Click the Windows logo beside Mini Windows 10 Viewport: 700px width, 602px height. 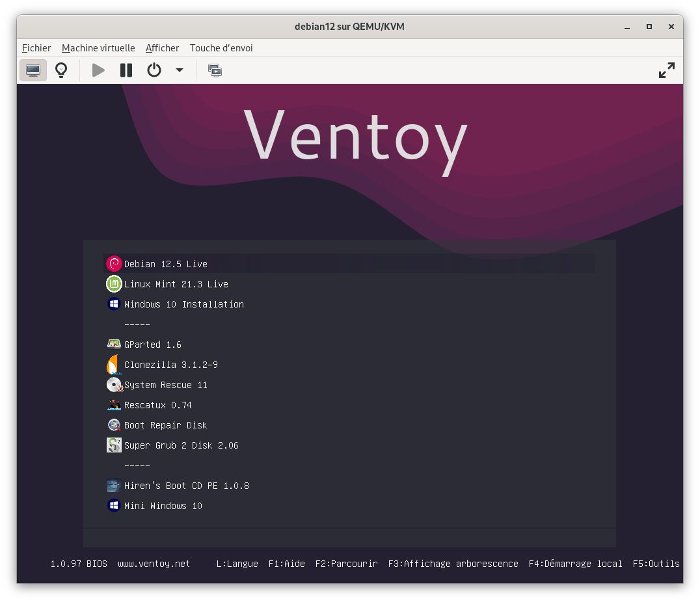point(114,506)
